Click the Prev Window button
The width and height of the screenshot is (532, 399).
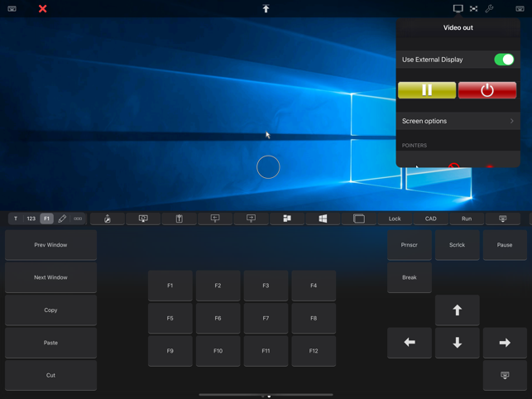[x=51, y=245]
